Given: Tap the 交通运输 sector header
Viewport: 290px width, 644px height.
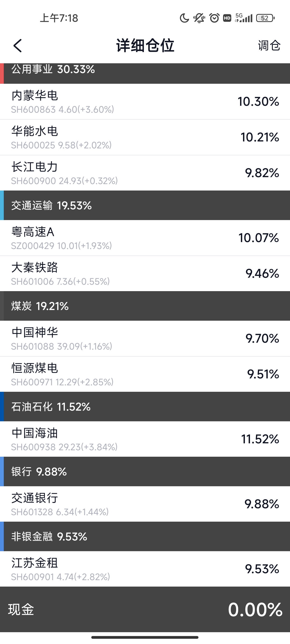Looking at the screenshot, I should pos(145,206).
